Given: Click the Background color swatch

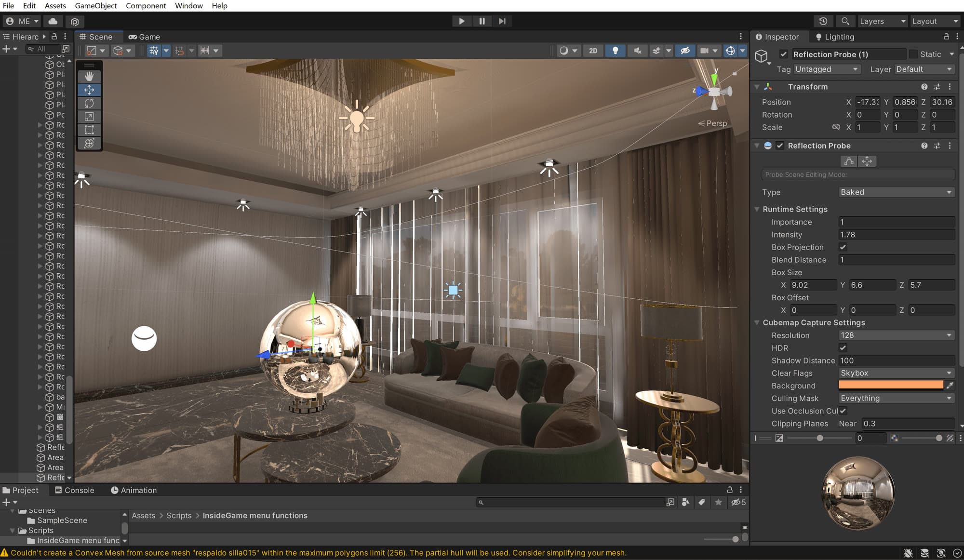Looking at the screenshot, I should point(891,385).
